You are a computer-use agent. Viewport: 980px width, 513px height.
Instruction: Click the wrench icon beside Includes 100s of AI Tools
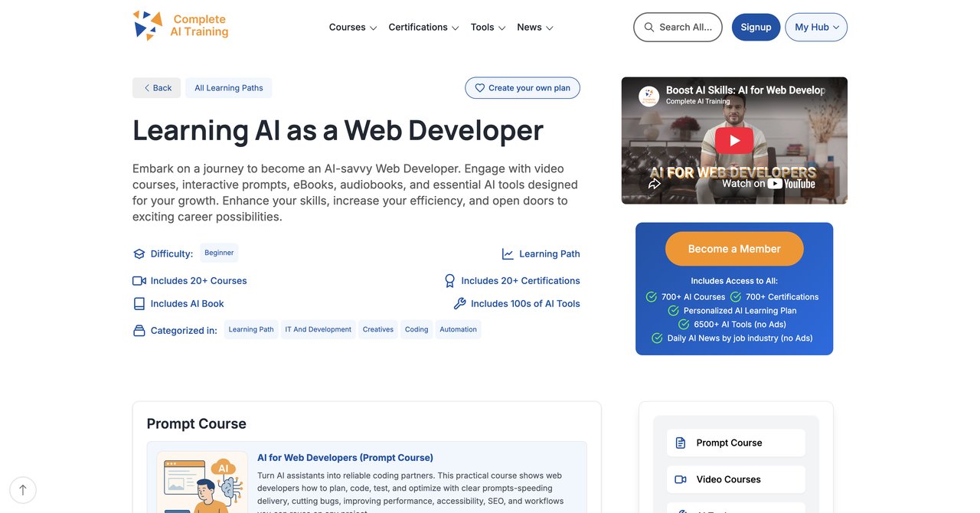coord(460,304)
